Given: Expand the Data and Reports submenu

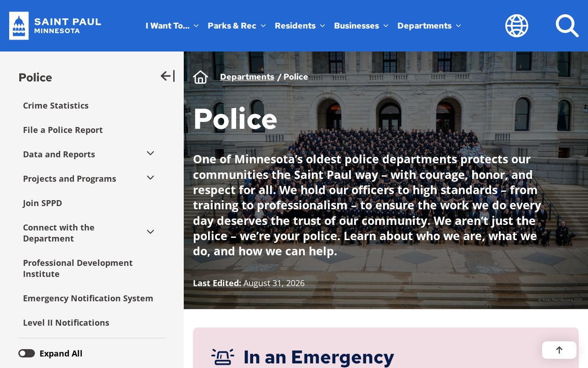Looking at the screenshot, I should (x=150, y=153).
